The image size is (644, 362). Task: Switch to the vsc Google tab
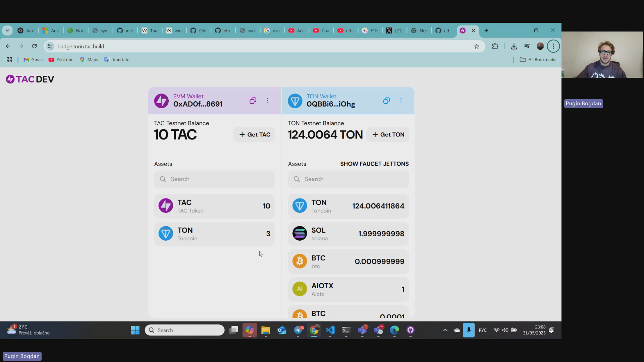tap(272, 31)
